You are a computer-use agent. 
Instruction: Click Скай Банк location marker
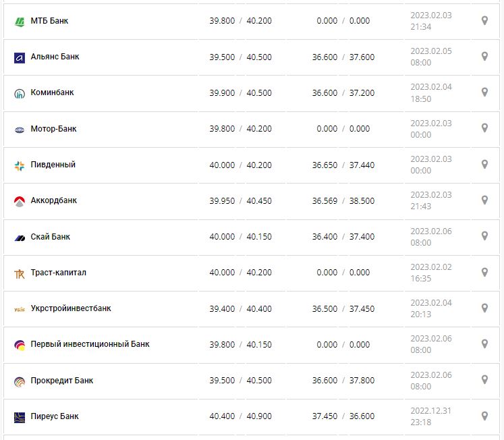tap(484, 236)
